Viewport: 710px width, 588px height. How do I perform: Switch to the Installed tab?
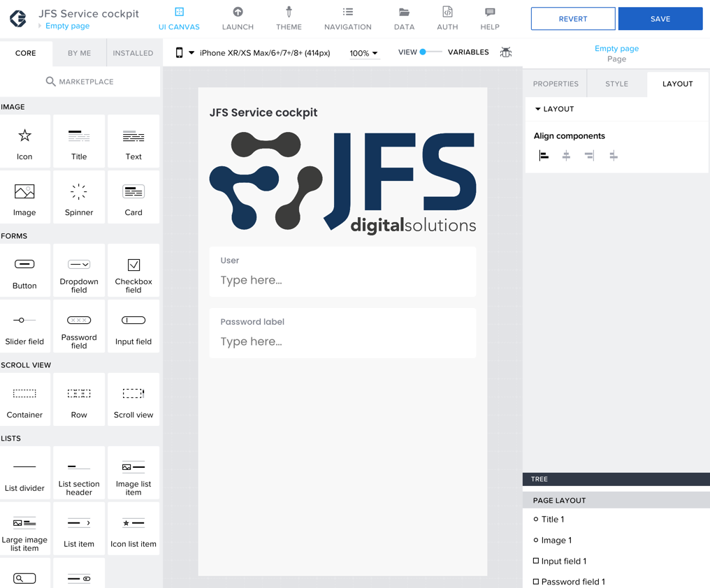point(133,53)
